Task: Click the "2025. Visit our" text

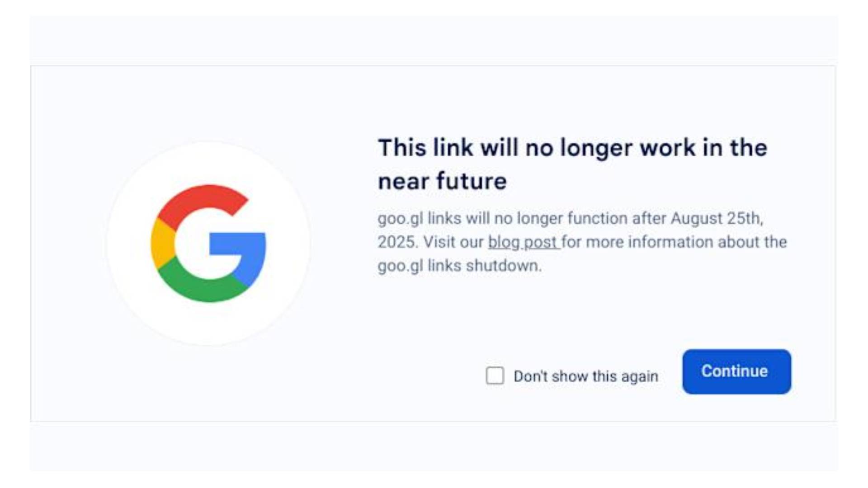Action: 430,242
